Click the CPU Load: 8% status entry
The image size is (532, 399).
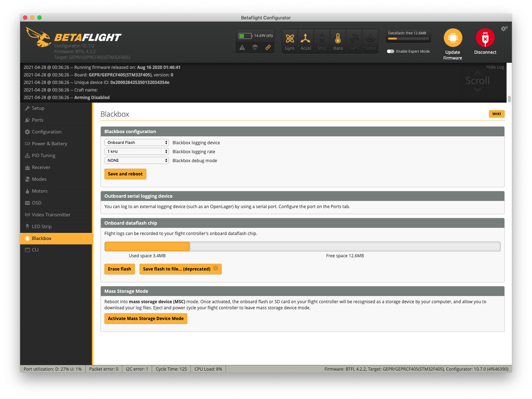click(x=208, y=369)
